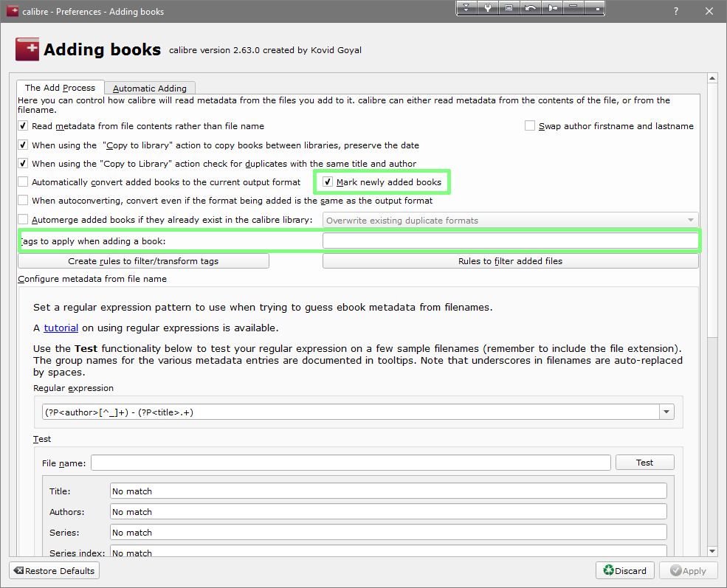Viewport: 727px width, 588px height.
Task: Click the 'Regular expression' label
Action: coord(73,388)
